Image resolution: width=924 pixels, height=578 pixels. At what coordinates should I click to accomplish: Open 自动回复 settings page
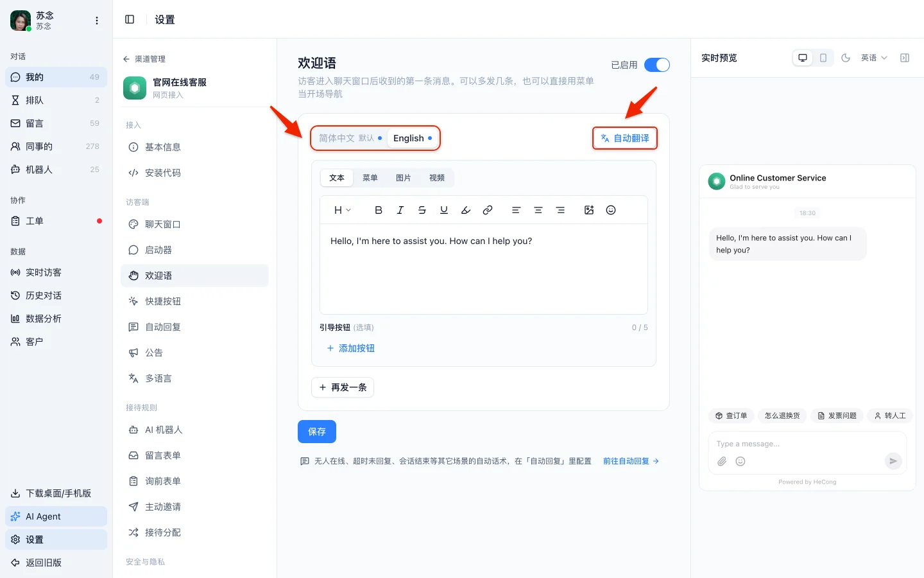click(x=194, y=327)
